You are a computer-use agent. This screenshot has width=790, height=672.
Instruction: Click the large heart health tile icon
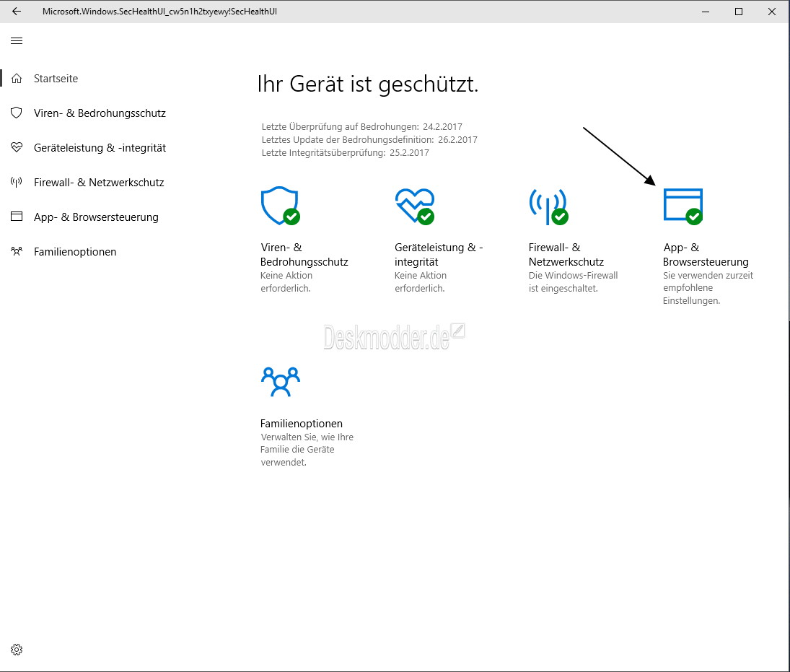tap(415, 206)
